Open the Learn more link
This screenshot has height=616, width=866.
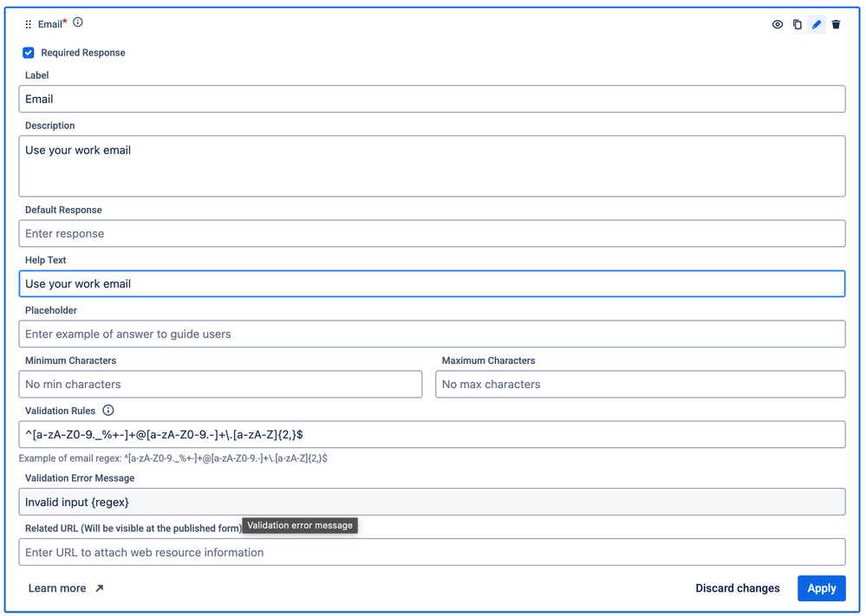click(x=57, y=587)
